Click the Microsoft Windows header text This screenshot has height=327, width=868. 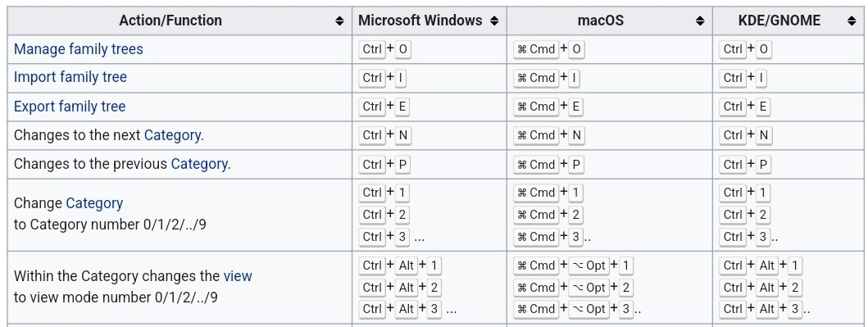pos(420,20)
